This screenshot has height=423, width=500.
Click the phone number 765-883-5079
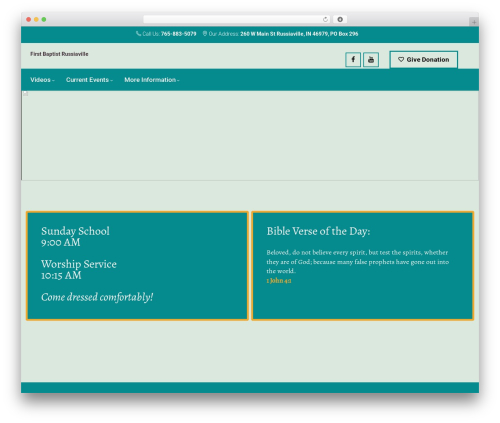pos(179,34)
